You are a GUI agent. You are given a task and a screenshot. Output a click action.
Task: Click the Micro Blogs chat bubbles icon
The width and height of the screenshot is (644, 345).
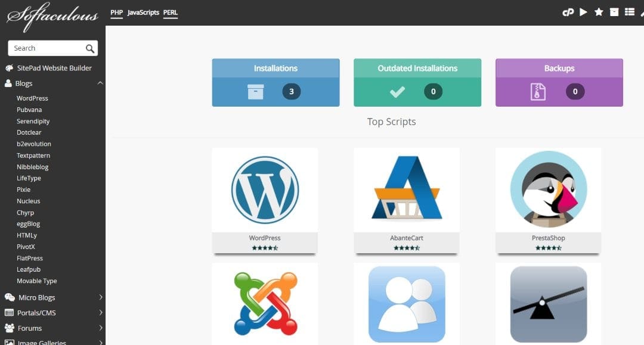click(10, 297)
